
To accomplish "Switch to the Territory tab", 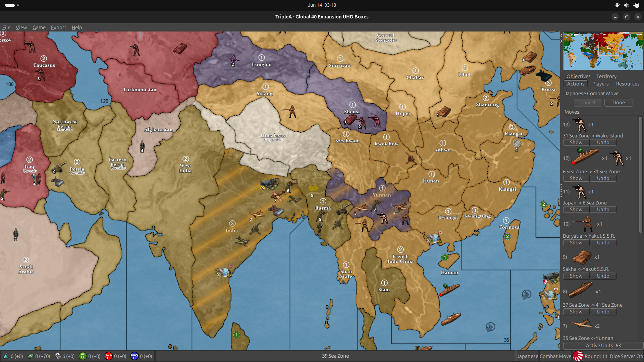I will coord(606,76).
